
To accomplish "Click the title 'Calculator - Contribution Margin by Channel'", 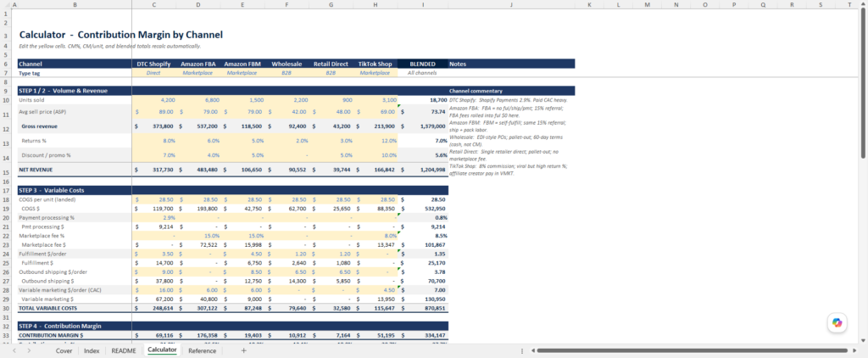I will coord(120,35).
